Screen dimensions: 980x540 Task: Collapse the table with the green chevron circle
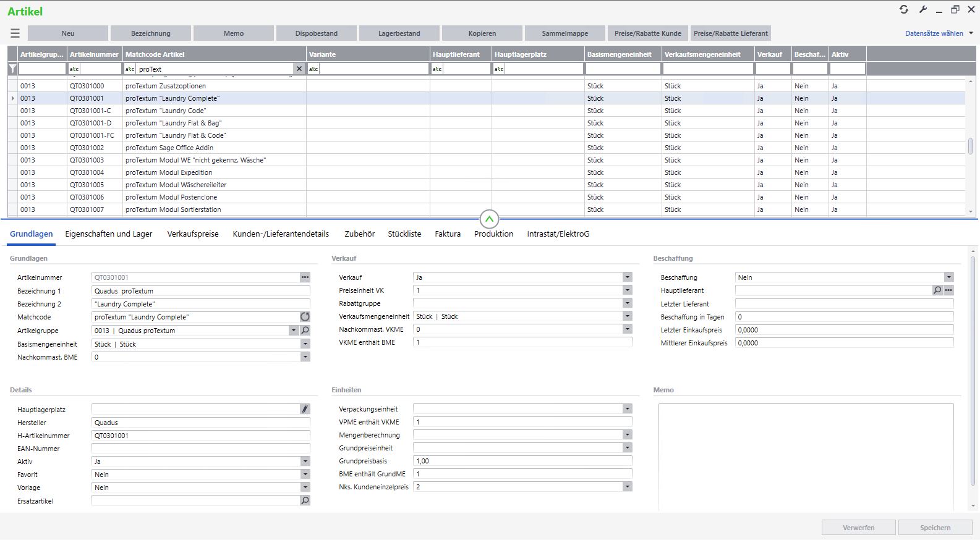[489, 219]
